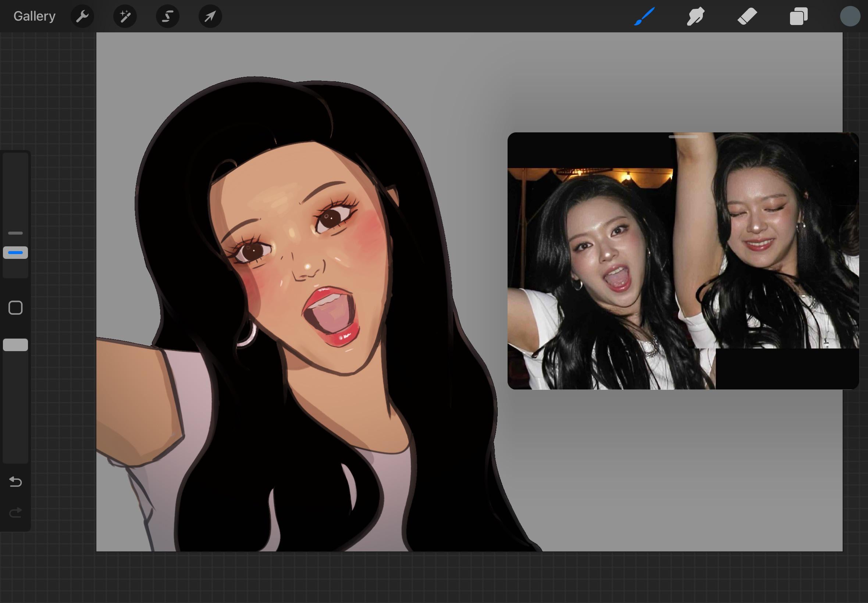
Task: Redo the undone action
Action: point(15,513)
